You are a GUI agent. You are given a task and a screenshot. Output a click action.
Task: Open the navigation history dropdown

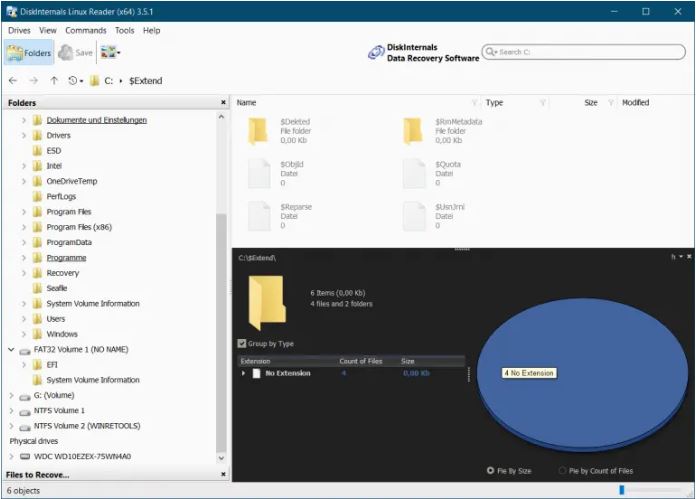coord(75,80)
